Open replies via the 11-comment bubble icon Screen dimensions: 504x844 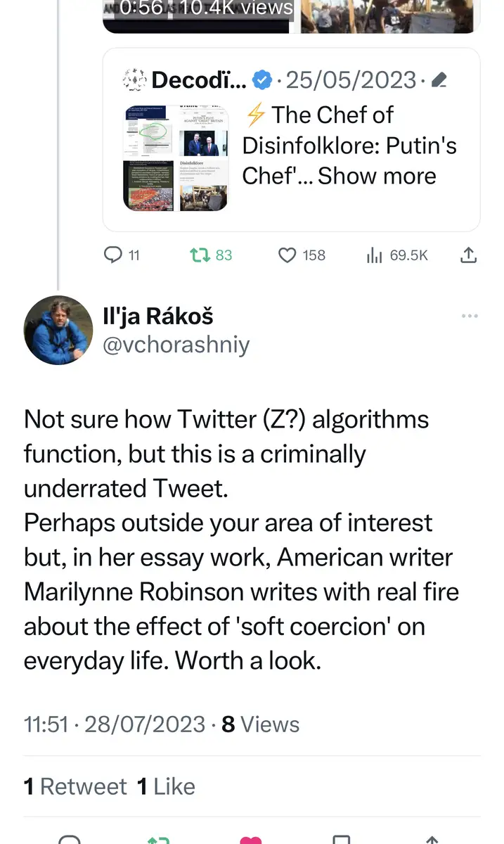pyautogui.click(x=113, y=255)
